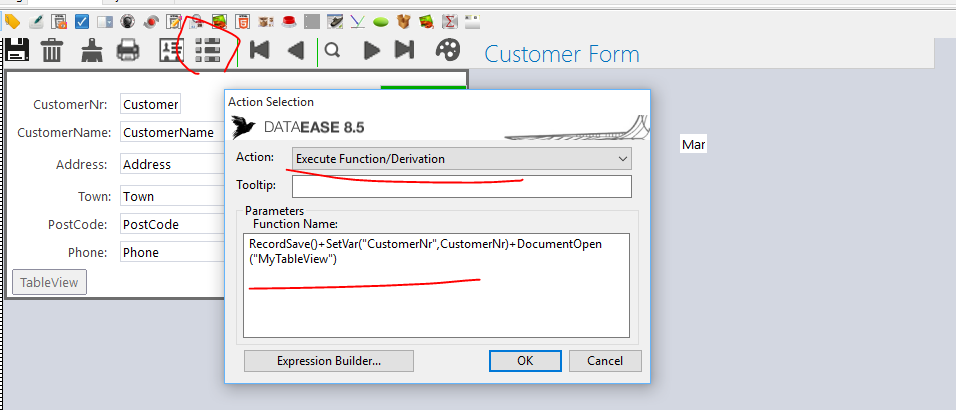Viewport: 956px width, 410px height.
Task: Click the 'Address:' label
Action: point(82,165)
